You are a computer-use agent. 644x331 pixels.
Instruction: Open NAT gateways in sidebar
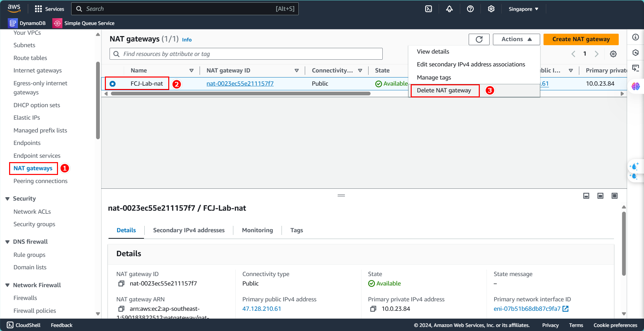pos(33,168)
